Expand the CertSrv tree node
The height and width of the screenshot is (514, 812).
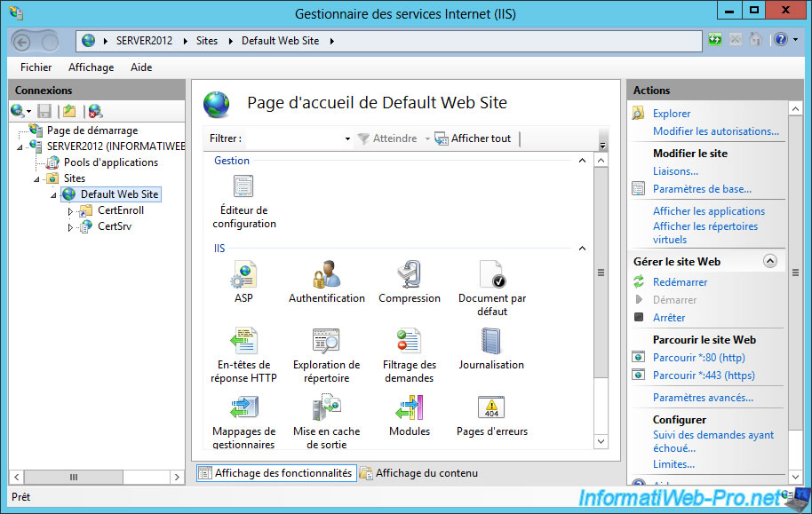click(x=71, y=227)
